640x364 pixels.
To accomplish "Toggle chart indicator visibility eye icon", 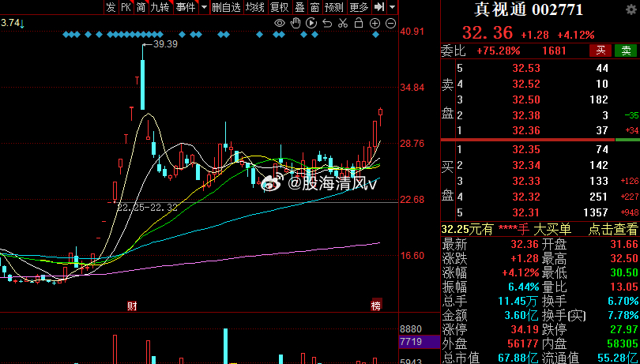I will (279, 24).
